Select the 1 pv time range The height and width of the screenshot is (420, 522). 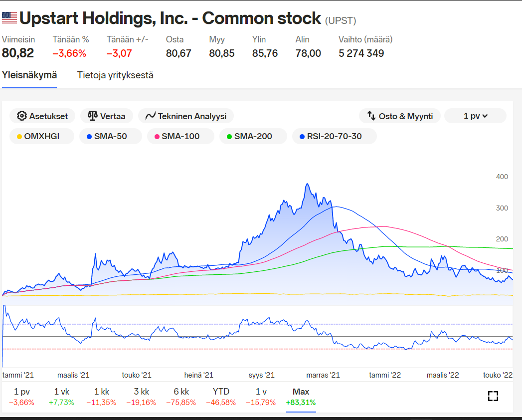pos(21,397)
